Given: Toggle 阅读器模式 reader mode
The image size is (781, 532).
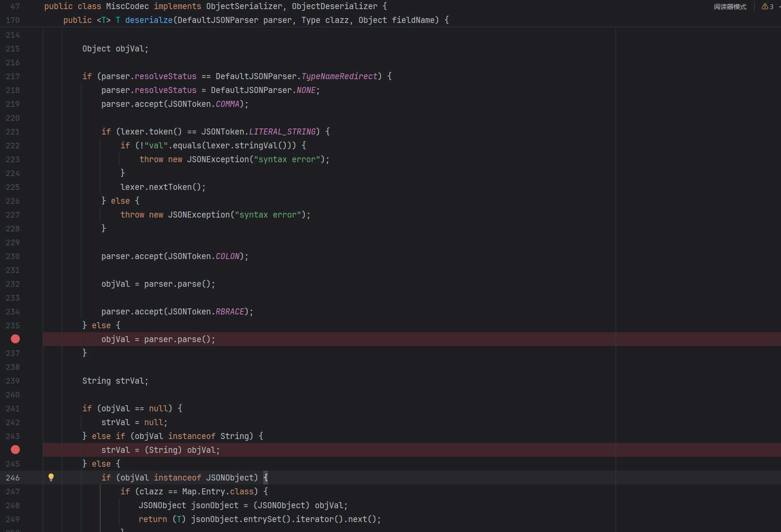Looking at the screenshot, I should (730, 6).
